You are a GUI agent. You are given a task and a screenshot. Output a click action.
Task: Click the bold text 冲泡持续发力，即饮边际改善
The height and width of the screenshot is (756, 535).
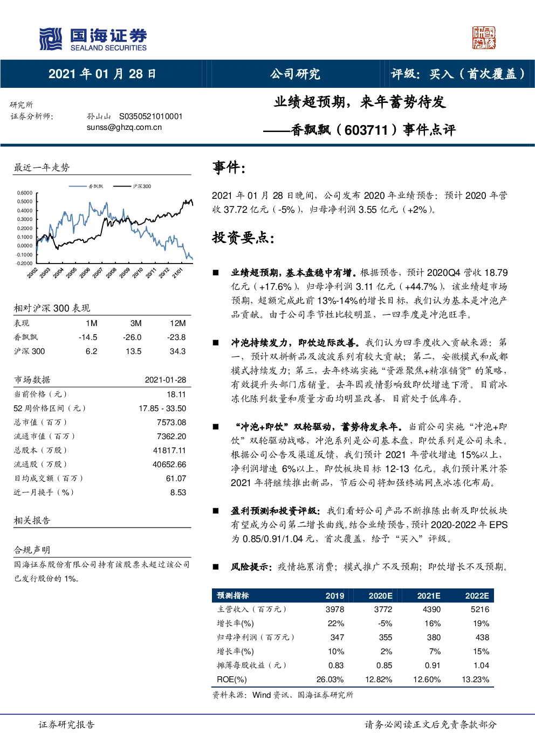coord(296,343)
